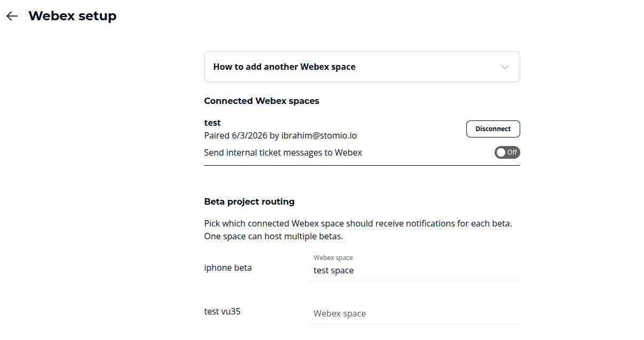This screenshot has height=340, width=644.
Task: Click "Paired 6/3/2026 by ibrahim@stomio.io" text
Action: point(281,135)
